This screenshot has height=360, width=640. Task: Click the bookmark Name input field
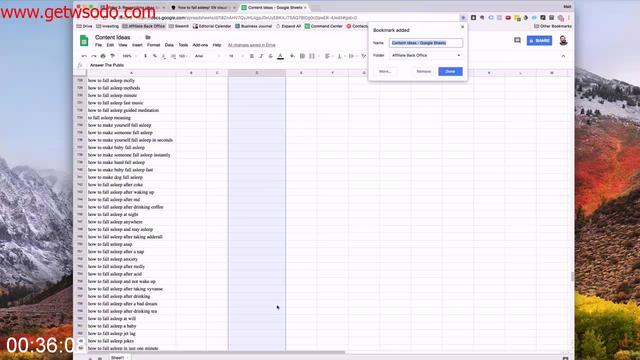click(x=426, y=43)
